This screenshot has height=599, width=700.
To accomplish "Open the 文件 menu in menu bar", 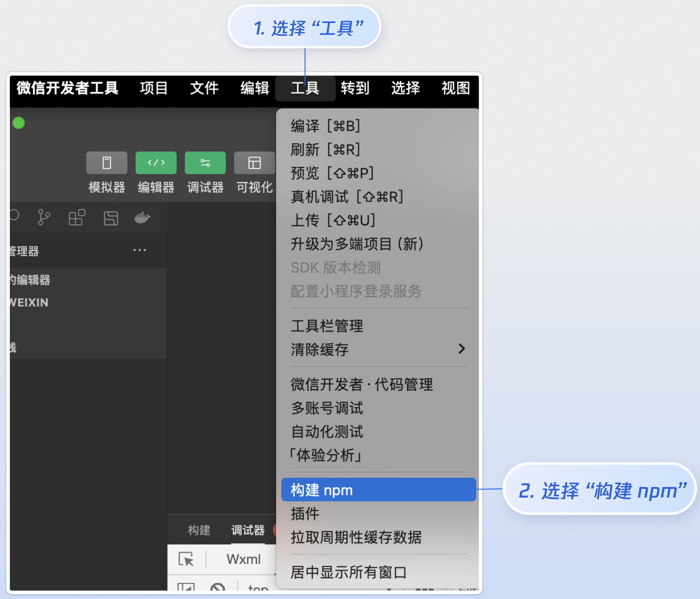I will (204, 88).
